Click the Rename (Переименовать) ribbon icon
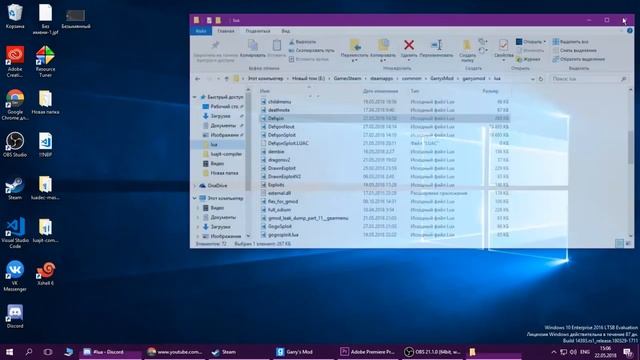640x360 pixels. click(x=436, y=45)
